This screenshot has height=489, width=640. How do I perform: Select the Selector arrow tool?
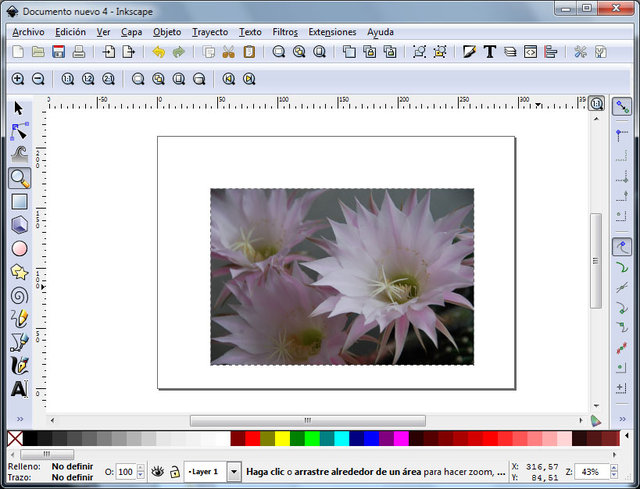pos(18,108)
